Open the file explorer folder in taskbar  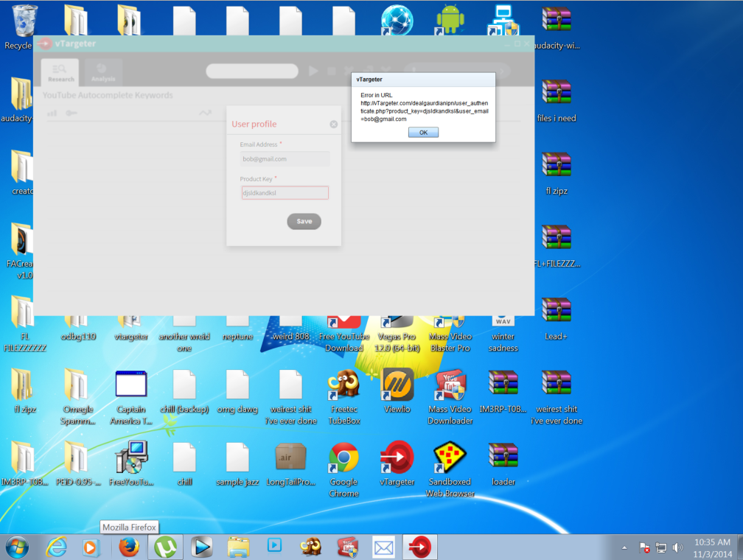[238, 547]
